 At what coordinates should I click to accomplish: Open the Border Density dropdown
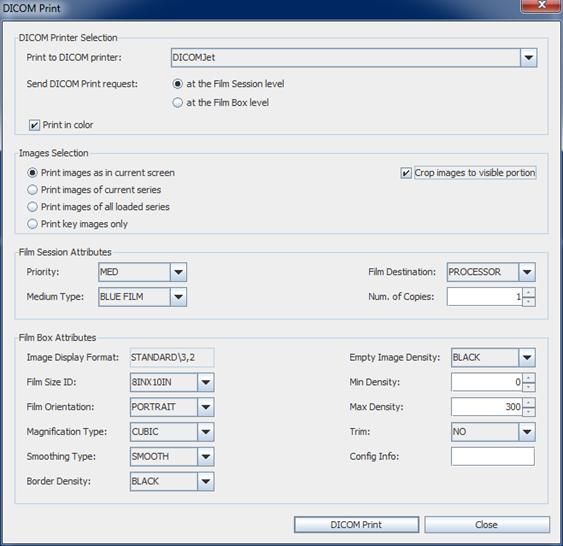coord(206,481)
